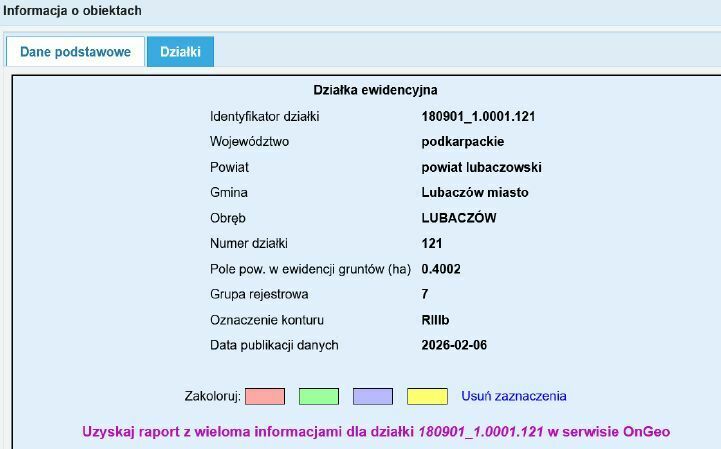Pick the pink highlight color swatch
This screenshot has height=449, width=721.
point(265,396)
